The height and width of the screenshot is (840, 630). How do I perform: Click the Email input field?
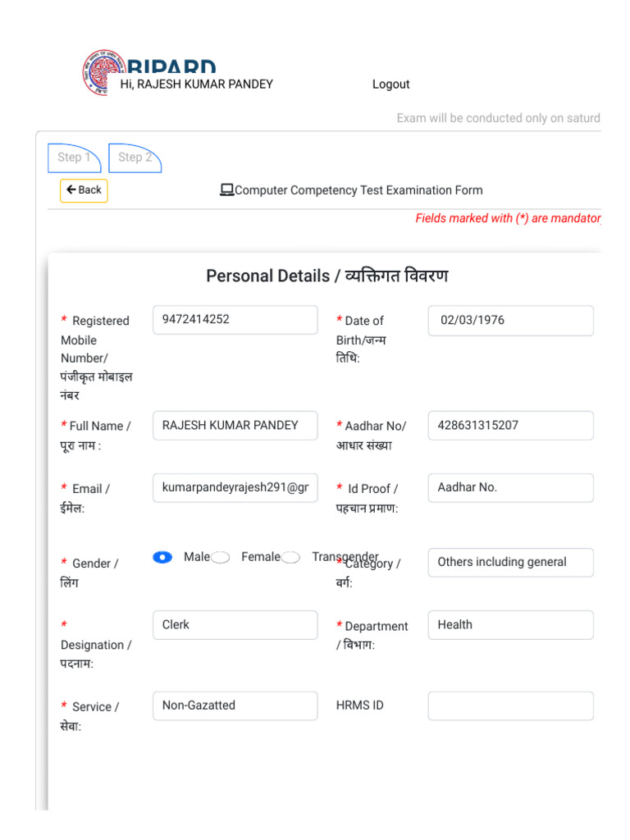coord(235,487)
